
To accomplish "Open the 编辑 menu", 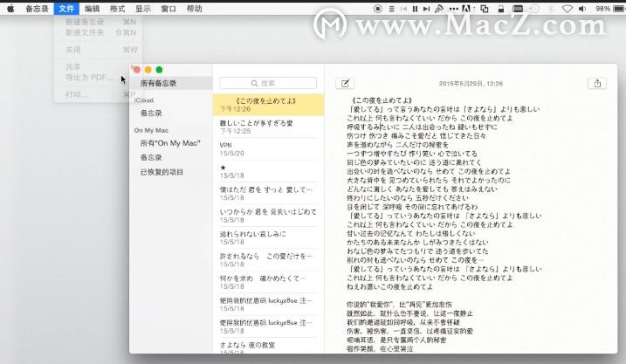I will [x=92, y=9].
